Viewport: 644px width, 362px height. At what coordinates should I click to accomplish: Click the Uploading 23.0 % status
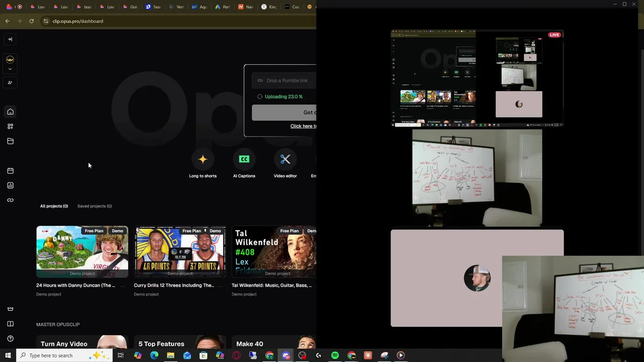pos(280,97)
